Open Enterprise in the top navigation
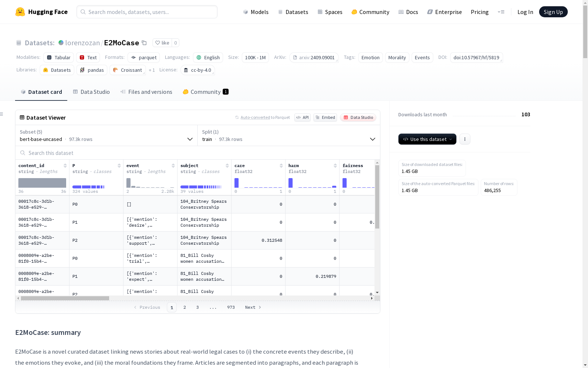 coord(445,12)
